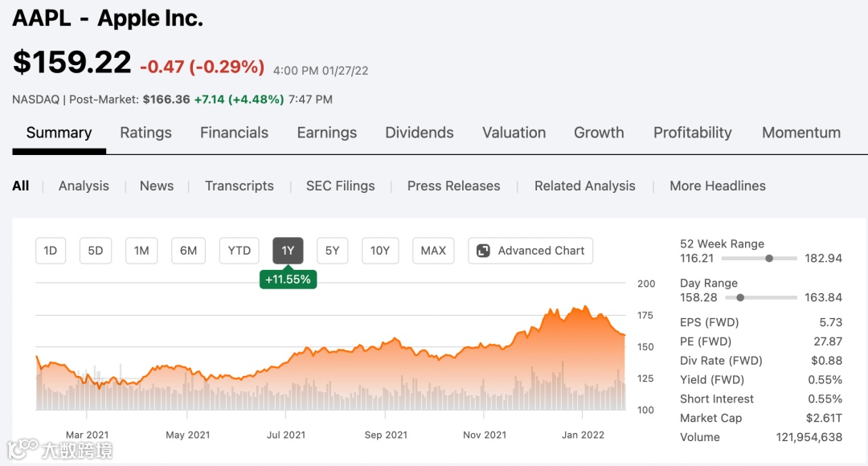Screen dimensions: 868x466
Task: Select the 1M time range
Action: 141,251
